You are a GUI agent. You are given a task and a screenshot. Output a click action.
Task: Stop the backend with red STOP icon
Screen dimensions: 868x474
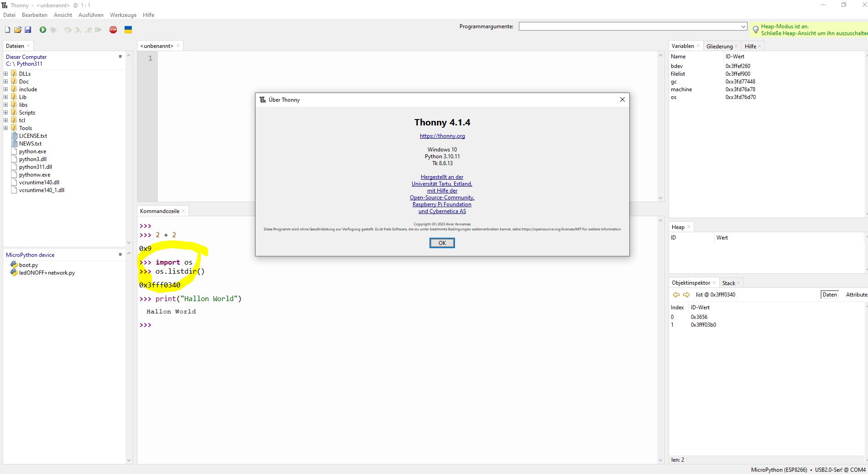point(113,30)
